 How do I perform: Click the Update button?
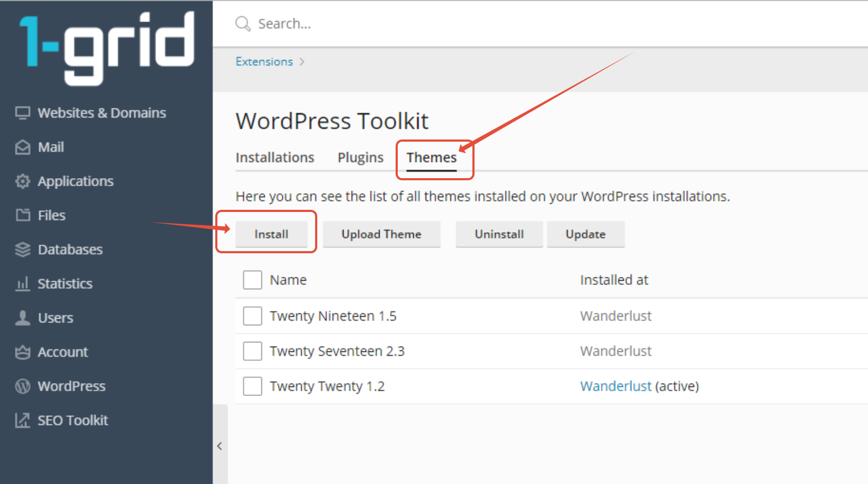pos(586,234)
